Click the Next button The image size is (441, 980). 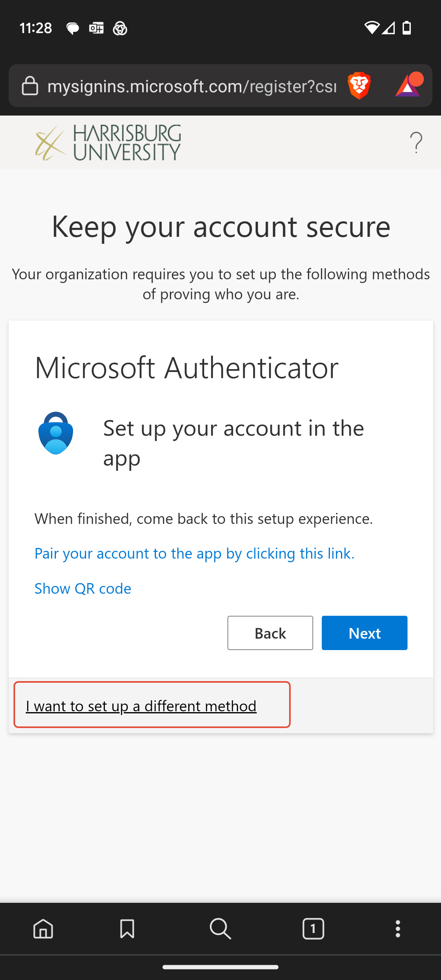pos(365,633)
